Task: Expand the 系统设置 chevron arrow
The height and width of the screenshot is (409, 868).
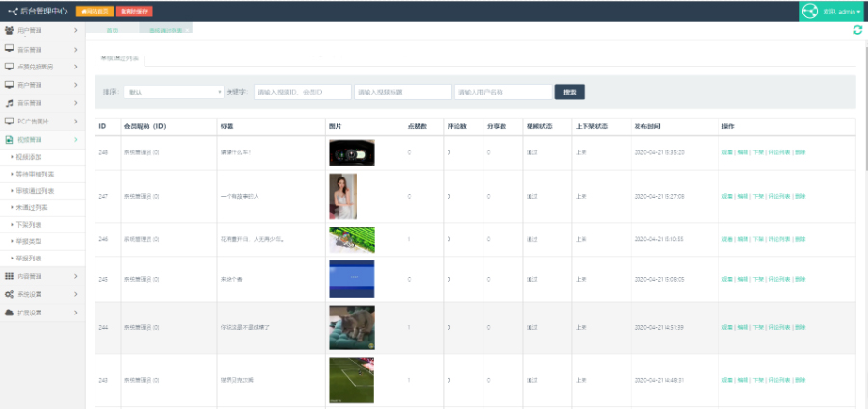Action: (75, 294)
